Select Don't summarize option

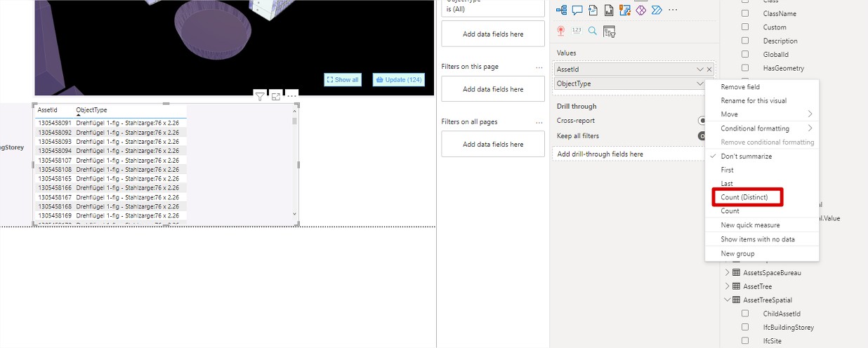[x=762, y=156]
